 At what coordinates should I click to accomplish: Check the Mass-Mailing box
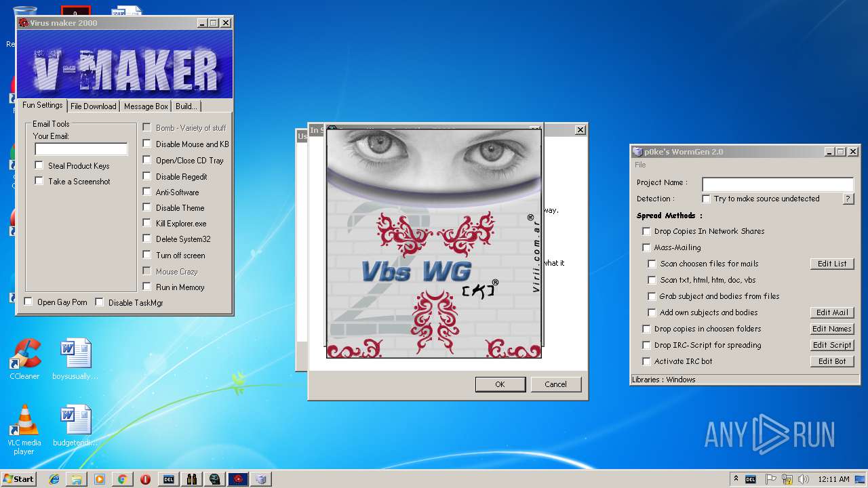coord(646,247)
